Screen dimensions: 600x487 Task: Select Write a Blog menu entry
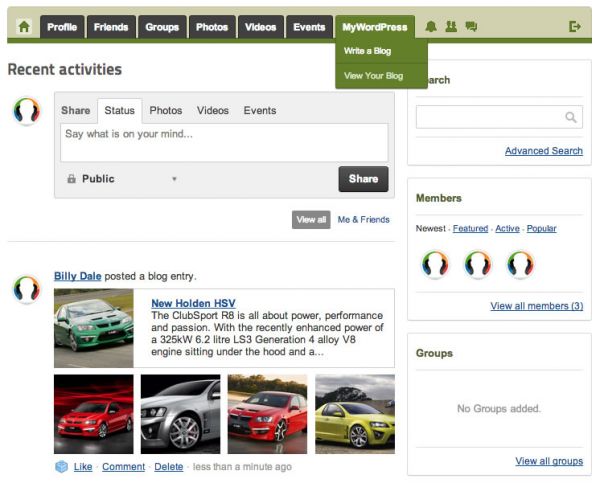click(x=367, y=50)
